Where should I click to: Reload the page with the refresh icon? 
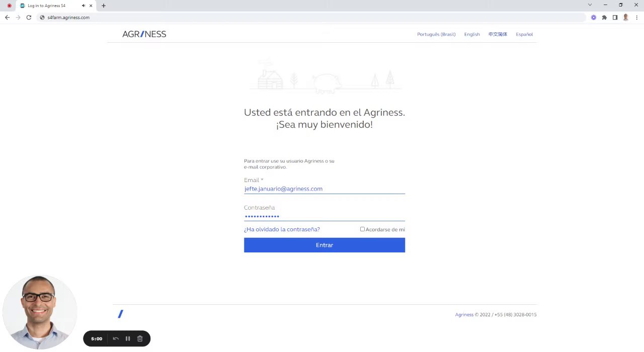29,17
